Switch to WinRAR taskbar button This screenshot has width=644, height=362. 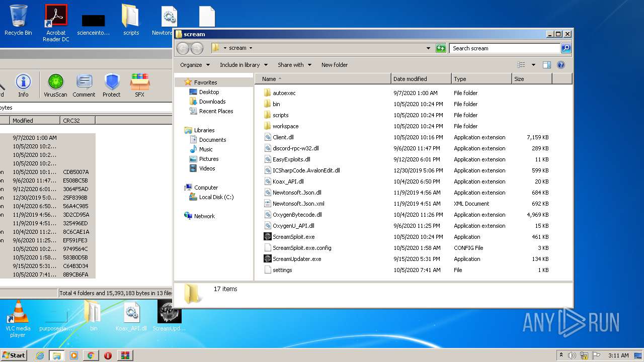(125, 355)
